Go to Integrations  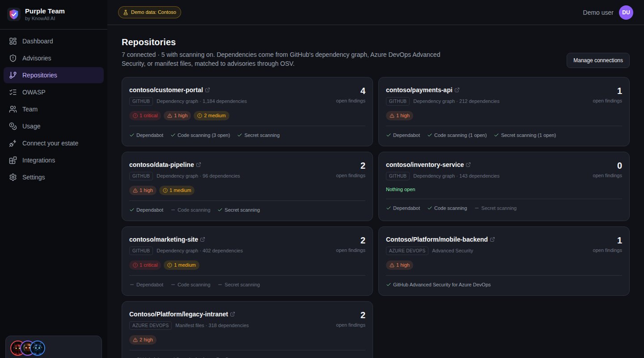[x=54, y=160]
